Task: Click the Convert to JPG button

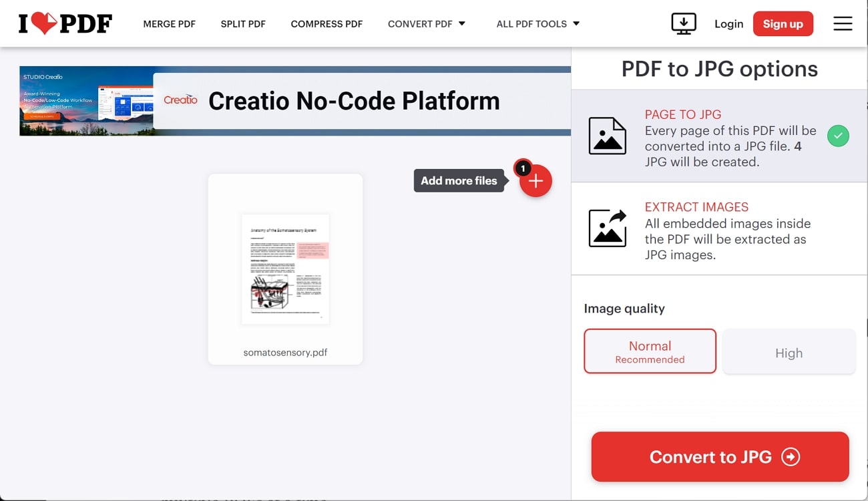Action: coord(720,457)
